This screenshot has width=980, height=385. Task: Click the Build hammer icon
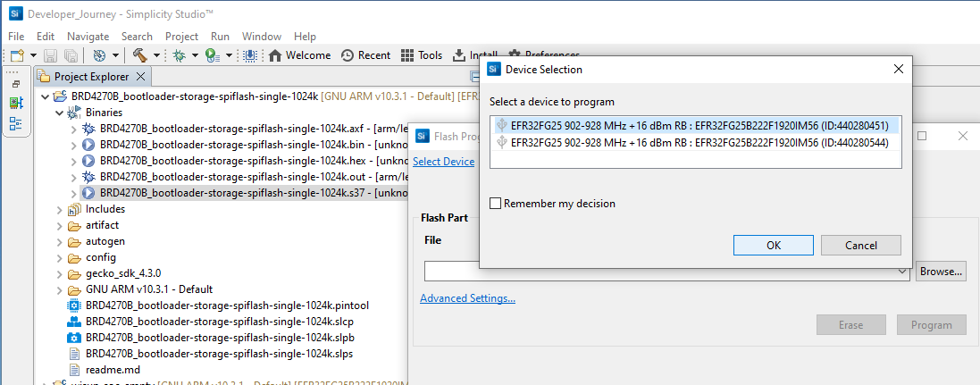[139, 55]
